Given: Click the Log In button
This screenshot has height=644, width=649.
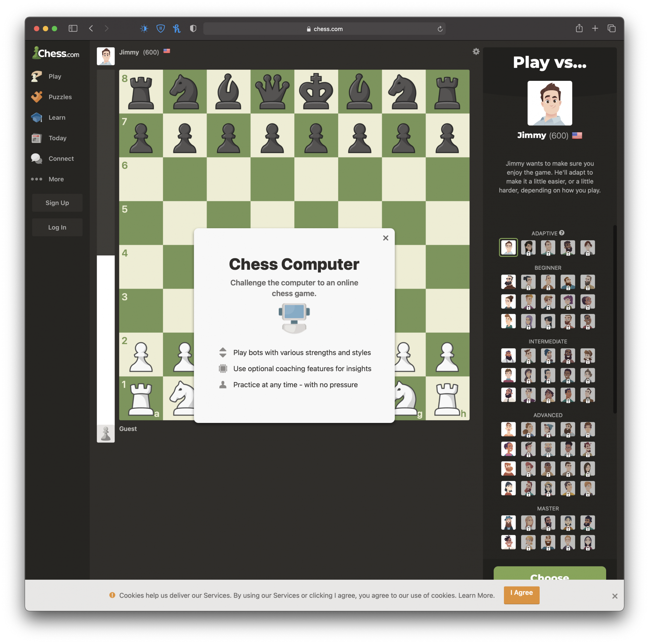Looking at the screenshot, I should point(57,227).
